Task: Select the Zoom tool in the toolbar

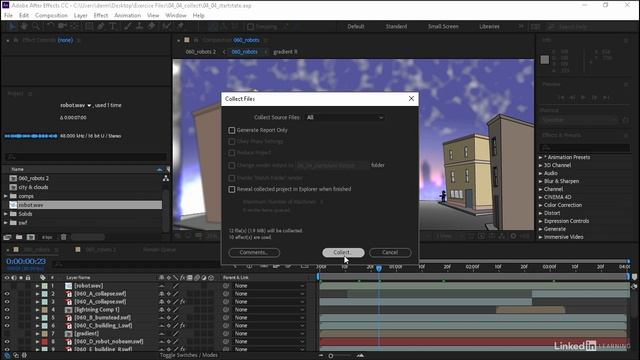Action: (36, 27)
